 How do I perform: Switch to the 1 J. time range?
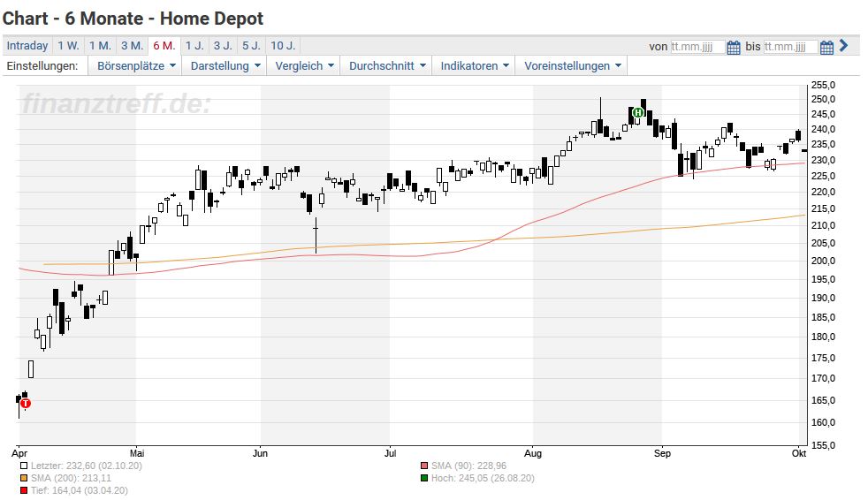194,45
